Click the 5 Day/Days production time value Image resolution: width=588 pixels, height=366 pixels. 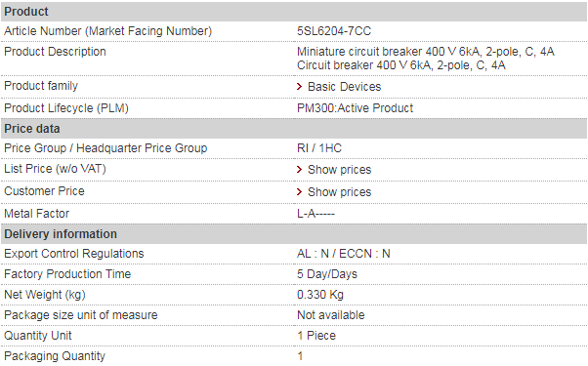click(327, 274)
